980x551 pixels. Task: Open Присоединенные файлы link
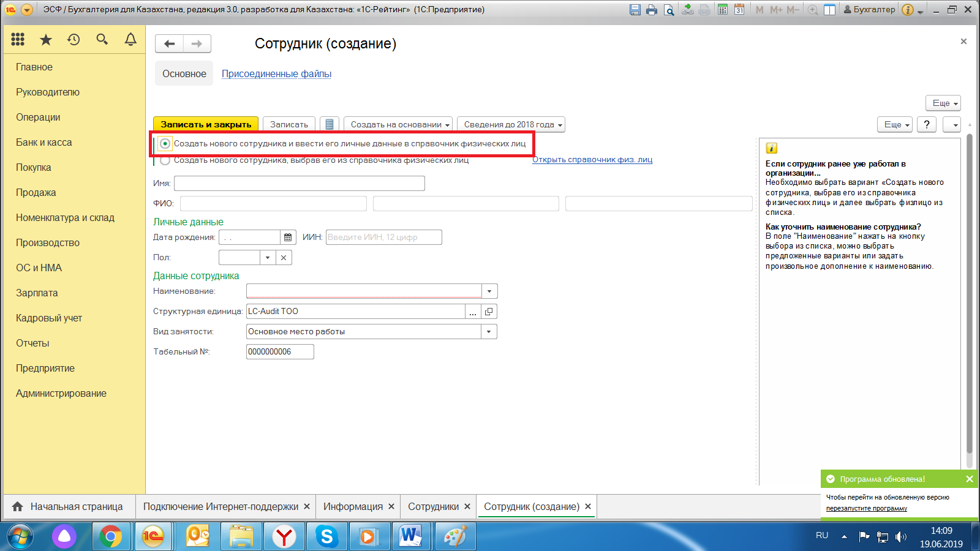(276, 74)
